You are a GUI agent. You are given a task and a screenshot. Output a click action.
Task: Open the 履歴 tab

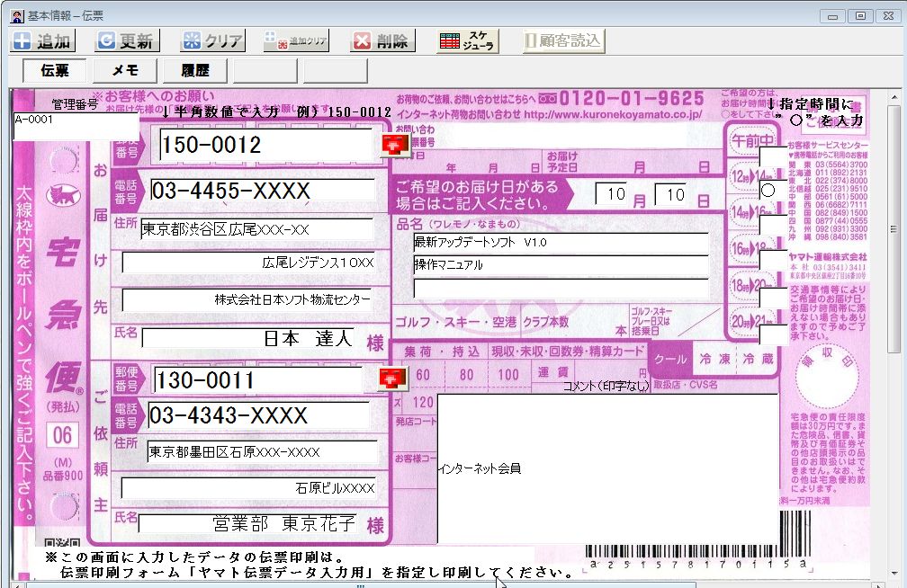195,70
